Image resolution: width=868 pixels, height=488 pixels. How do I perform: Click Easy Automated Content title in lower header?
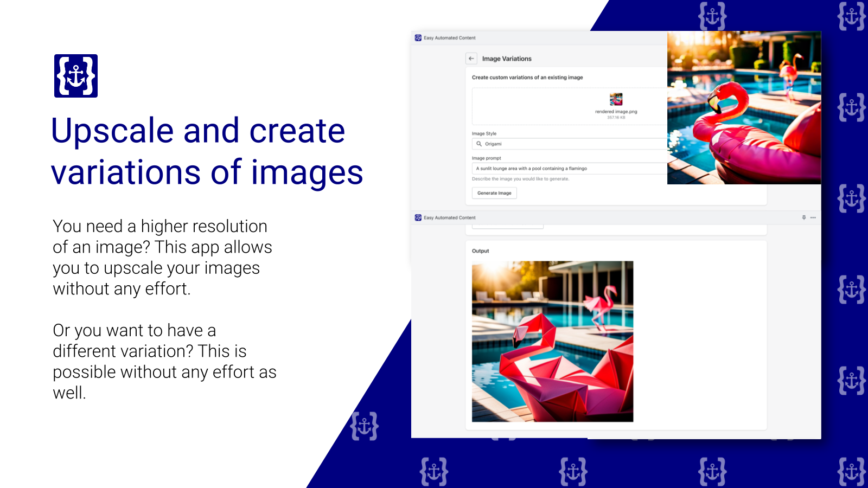click(x=450, y=217)
